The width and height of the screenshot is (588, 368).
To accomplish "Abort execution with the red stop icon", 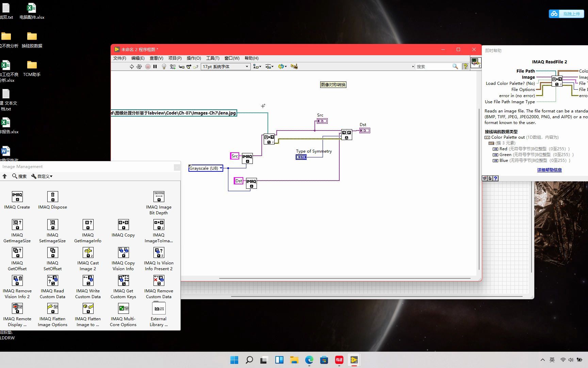I will 148,66.
